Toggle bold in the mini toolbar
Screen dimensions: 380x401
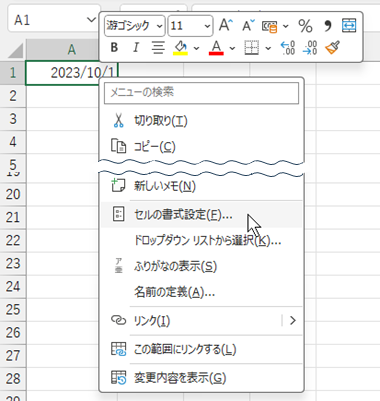coord(114,48)
